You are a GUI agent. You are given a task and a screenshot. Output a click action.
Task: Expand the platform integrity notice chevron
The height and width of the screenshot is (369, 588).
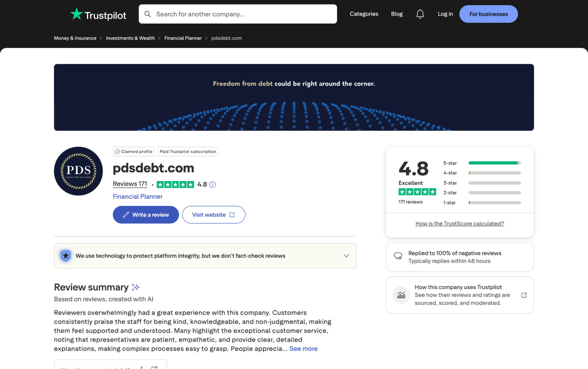click(x=346, y=256)
